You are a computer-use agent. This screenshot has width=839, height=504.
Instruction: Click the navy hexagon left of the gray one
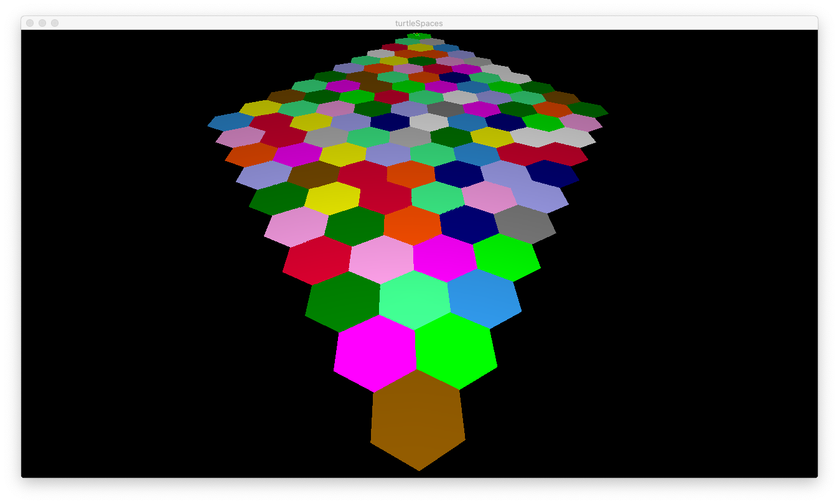[x=469, y=225]
